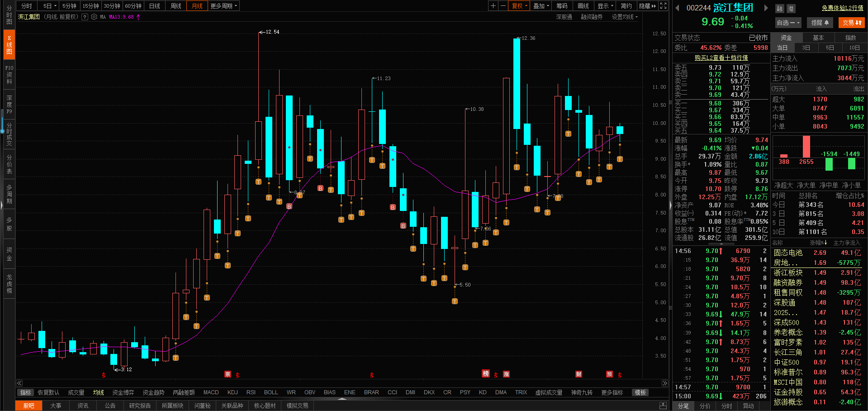Open MA indicator settings gear
The width and height of the screenshot is (868, 411).
(94, 17)
